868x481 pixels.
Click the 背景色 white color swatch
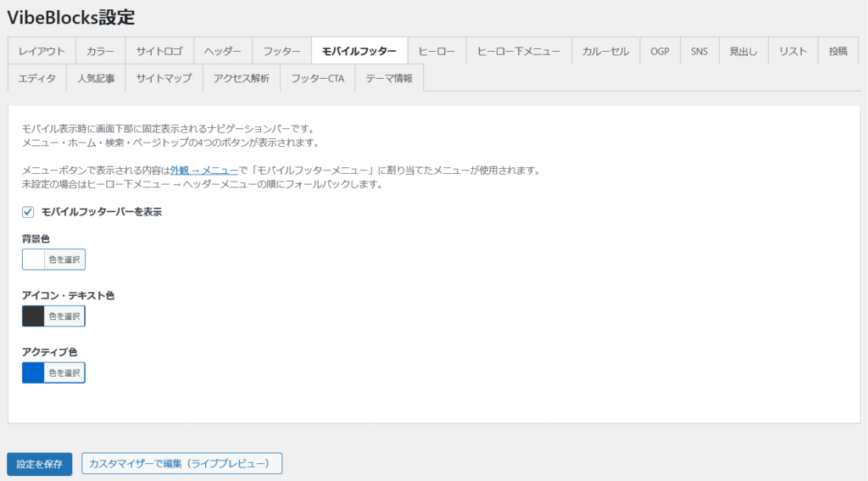(33, 260)
